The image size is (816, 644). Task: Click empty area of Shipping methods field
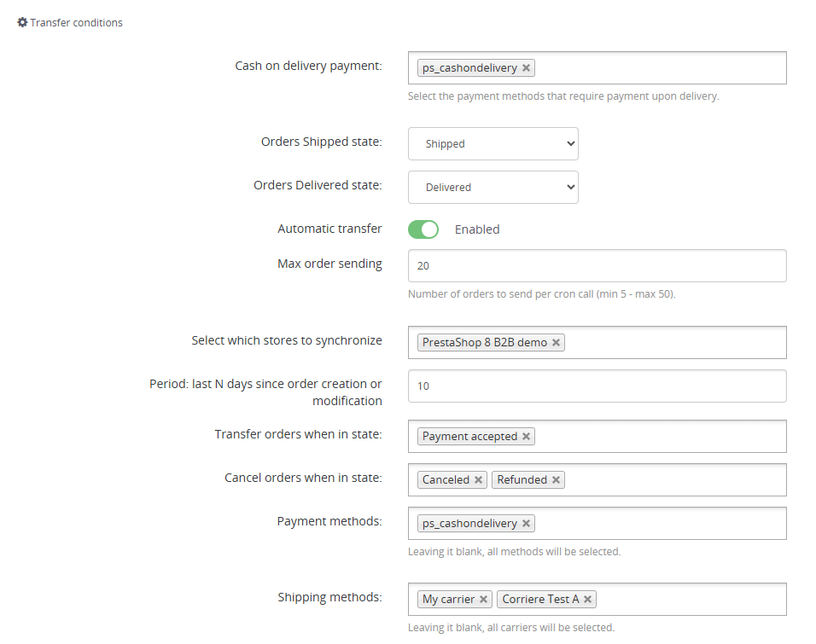click(x=690, y=600)
